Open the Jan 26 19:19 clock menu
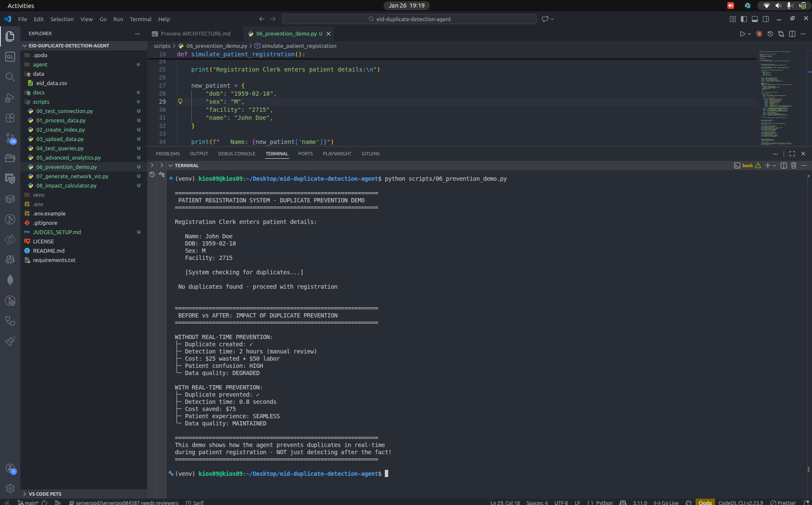The height and width of the screenshot is (505, 812). click(x=406, y=6)
